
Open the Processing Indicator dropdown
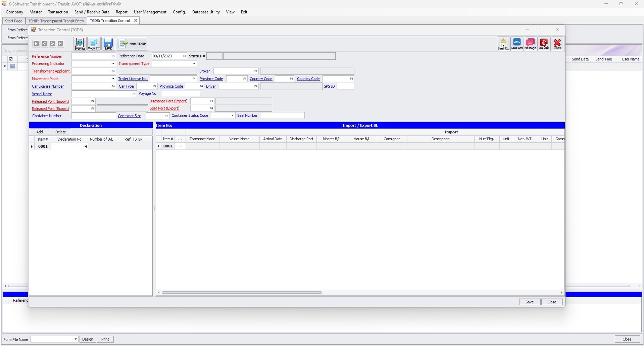coord(113,63)
